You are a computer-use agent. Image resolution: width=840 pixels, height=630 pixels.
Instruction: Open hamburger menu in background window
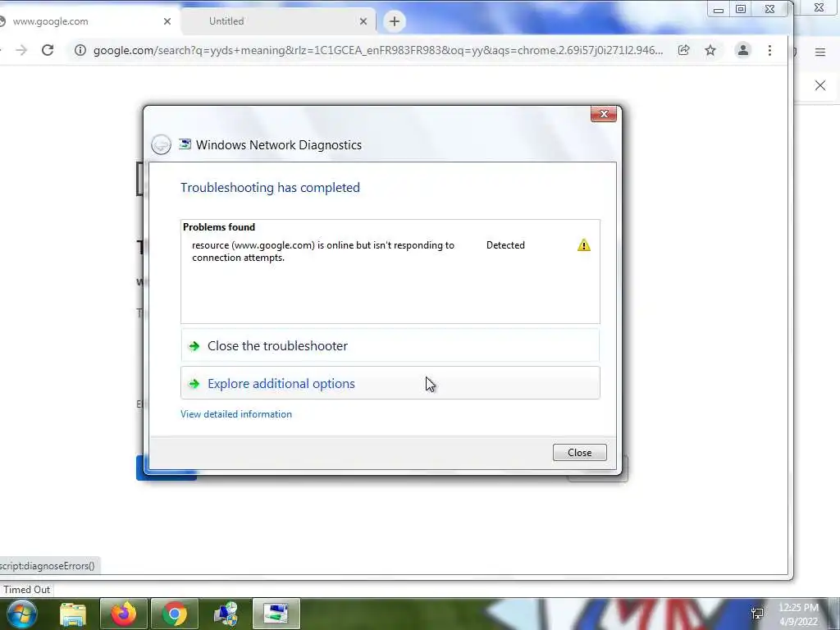[820, 52]
